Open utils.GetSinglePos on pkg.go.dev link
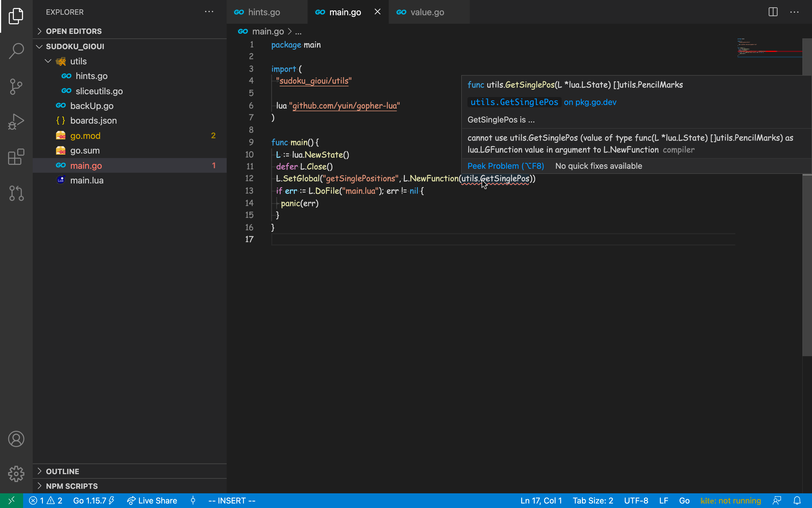Screen dimensions: 812x508 pos(542,102)
